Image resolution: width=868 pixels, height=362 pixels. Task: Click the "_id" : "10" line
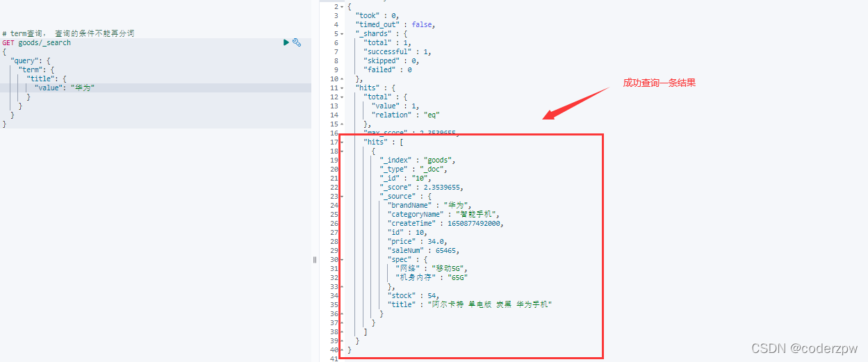pyautogui.click(x=407, y=178)
